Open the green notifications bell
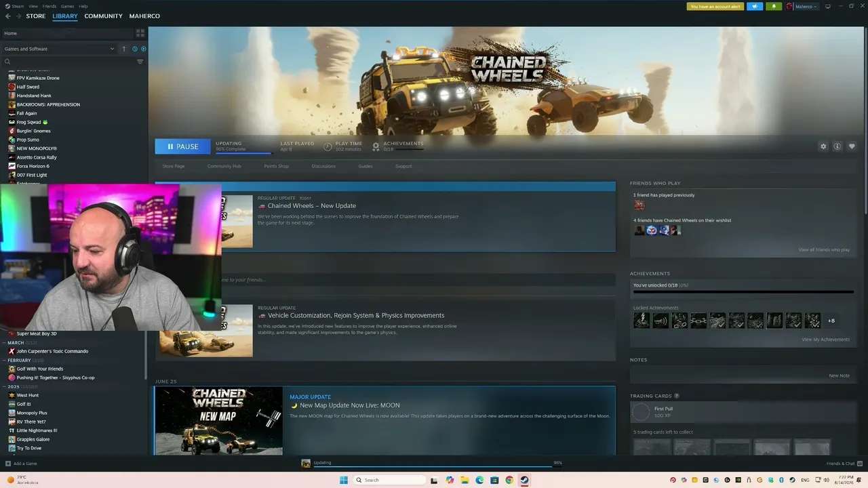This screenshot has width=868, height=488. 774,6
